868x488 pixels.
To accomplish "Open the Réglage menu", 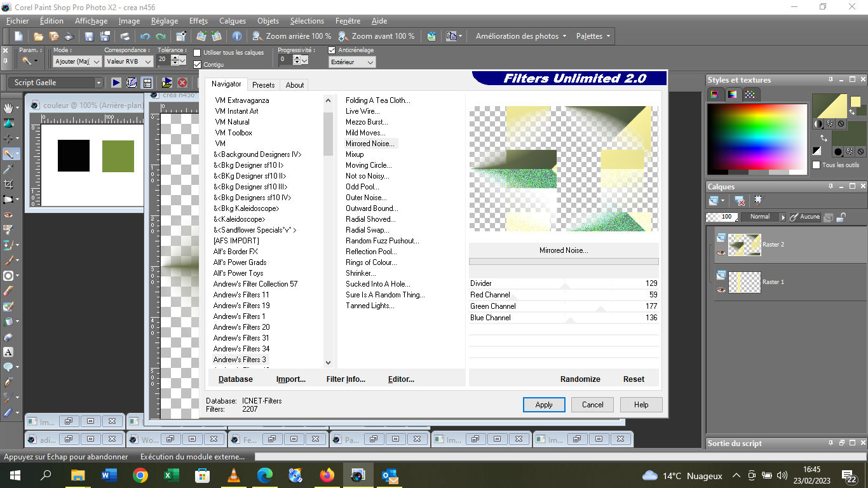I will coord(165,21).
